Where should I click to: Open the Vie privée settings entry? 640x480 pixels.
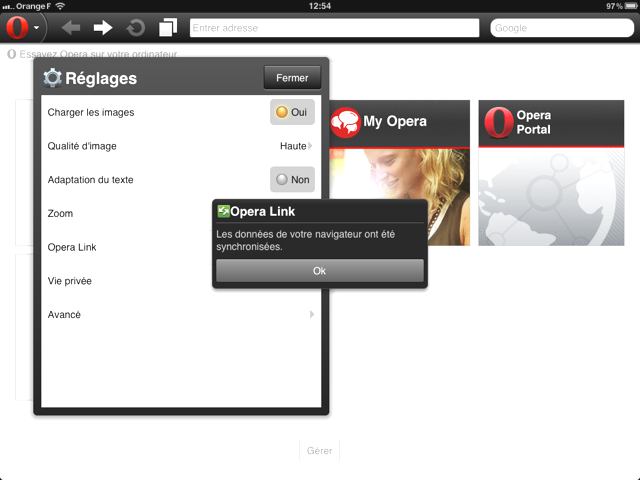(x=120, y=281)
